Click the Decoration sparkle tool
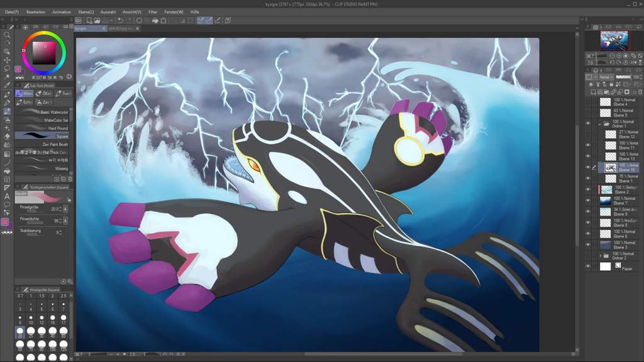The height and width of the screenshot is (362, 644). click(x=6, y=128)
